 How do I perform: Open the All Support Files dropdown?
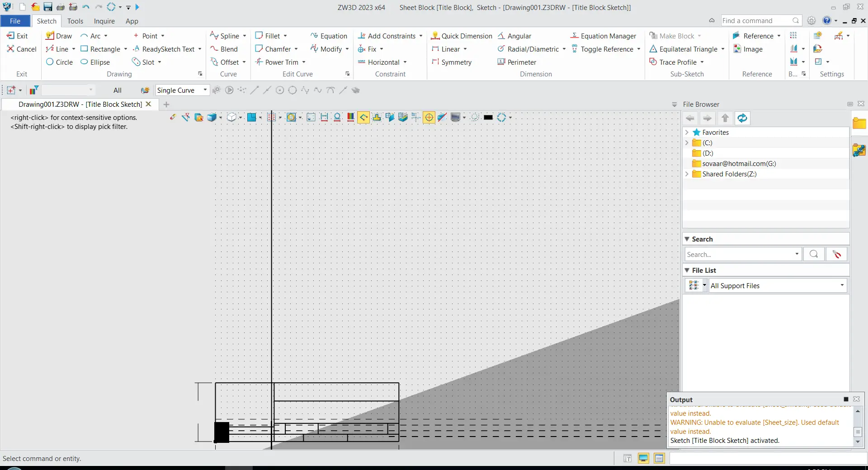pyautogui.click(x=778, y=285)
